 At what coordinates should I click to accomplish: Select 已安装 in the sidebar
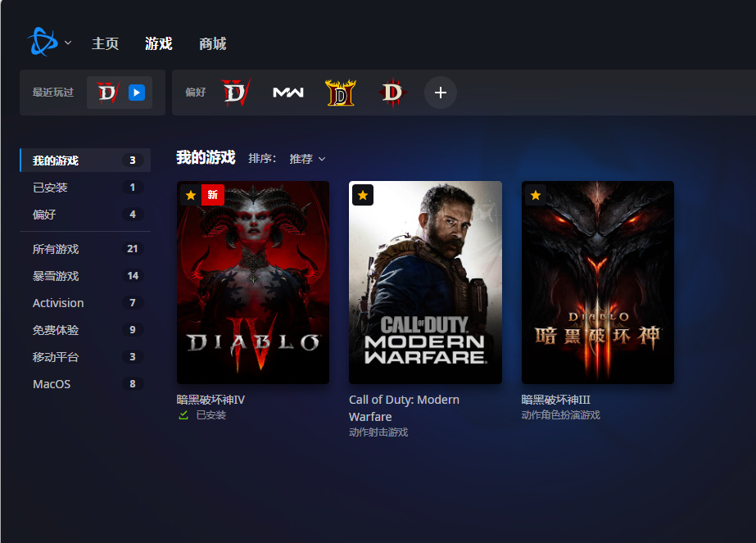[85, 187]
